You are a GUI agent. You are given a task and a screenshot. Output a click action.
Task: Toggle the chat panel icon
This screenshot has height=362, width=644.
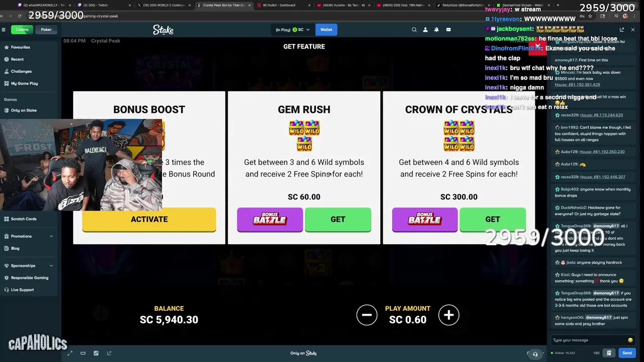click(x=448, y=30)
